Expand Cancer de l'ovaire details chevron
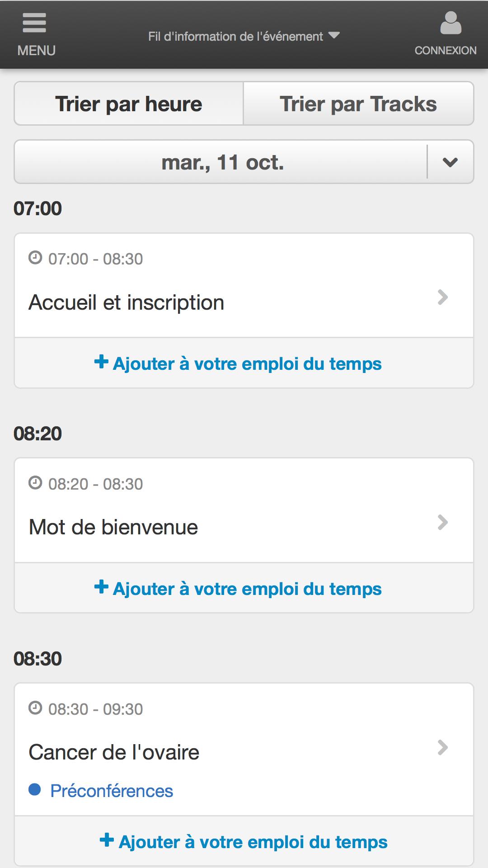 tap(443, 747)
